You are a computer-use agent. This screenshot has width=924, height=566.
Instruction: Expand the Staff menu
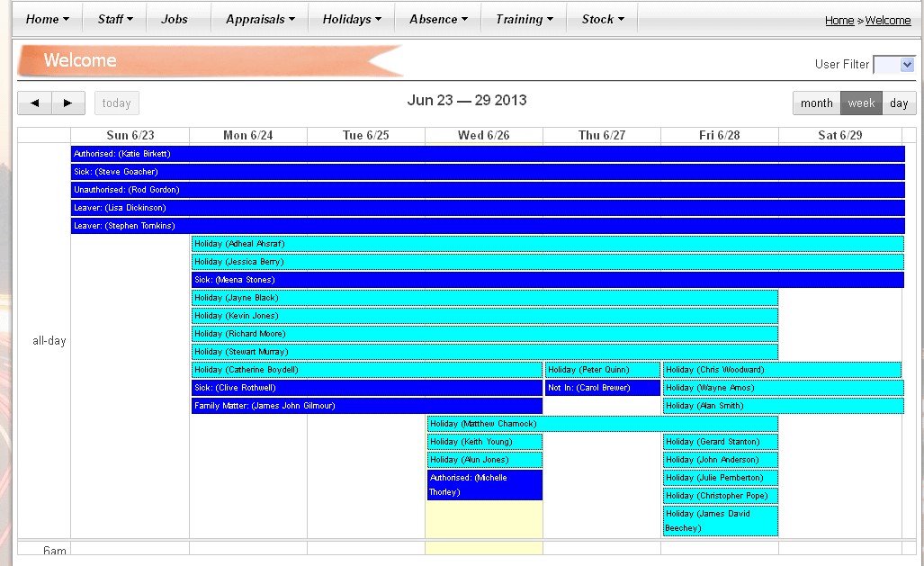[x=115, y=19]
